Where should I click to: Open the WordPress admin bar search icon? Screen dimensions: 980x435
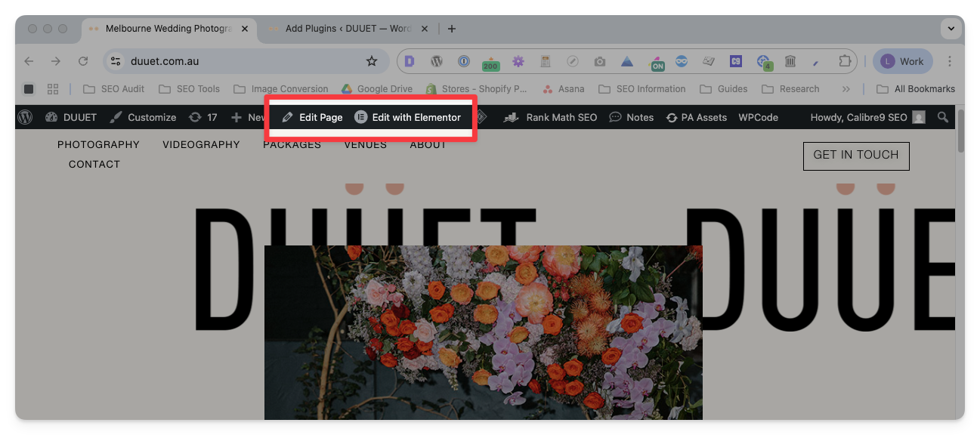[x=943, y=117]
